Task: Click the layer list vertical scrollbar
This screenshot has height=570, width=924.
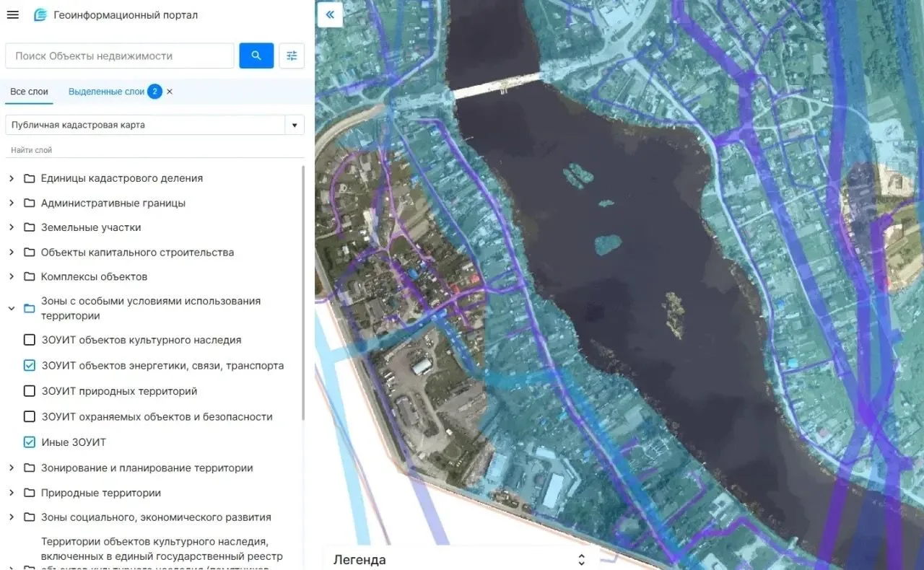Action: [303, 292]
